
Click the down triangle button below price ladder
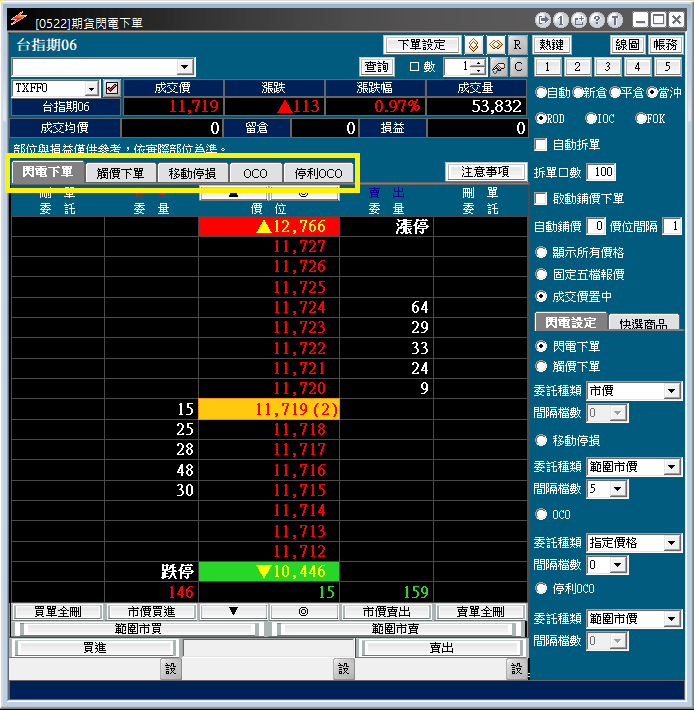coord(234,611)
